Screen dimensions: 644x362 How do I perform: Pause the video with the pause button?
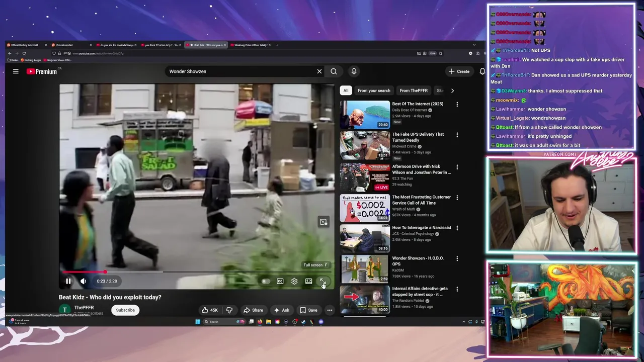click(68, 281)
